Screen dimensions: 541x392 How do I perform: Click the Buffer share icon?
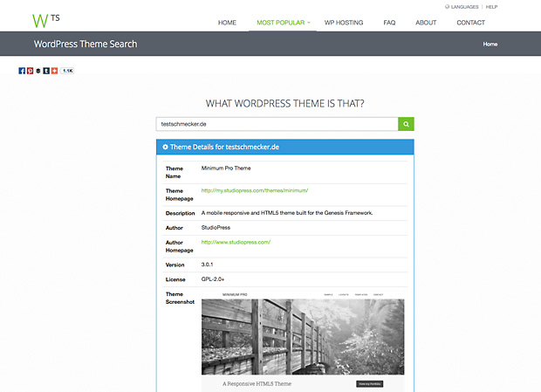click(x=38, y=71)
